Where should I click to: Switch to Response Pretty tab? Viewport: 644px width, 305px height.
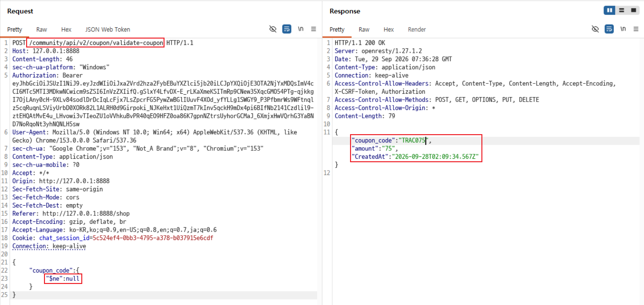337,29
